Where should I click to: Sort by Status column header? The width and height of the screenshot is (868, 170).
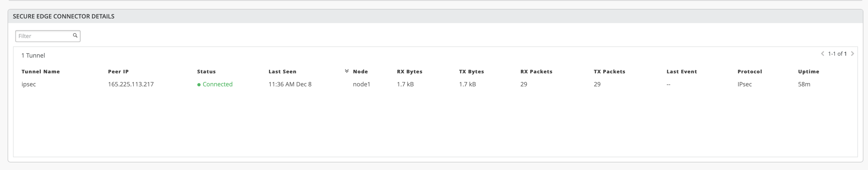[x=206, y=71]
